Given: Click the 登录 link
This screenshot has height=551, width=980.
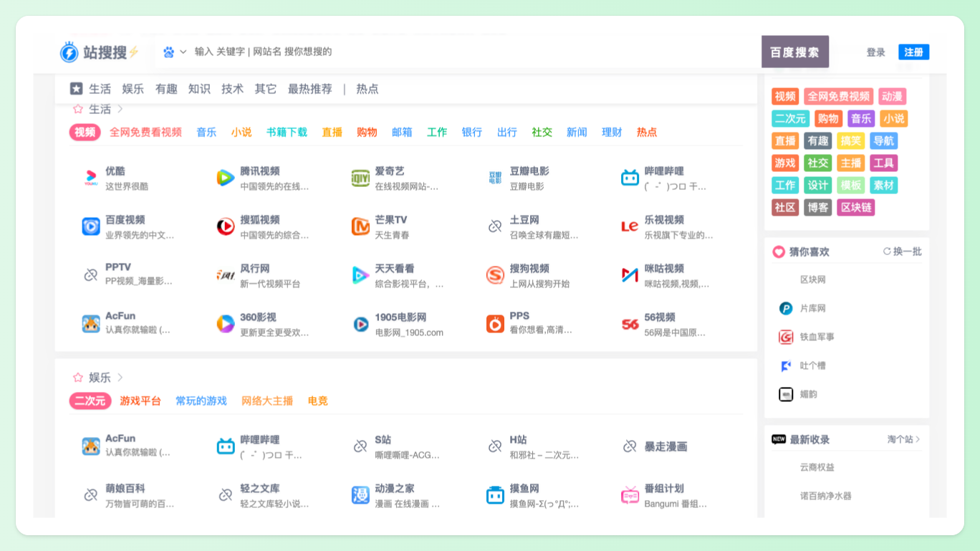Looking at the screenshot, I should 875,52.
